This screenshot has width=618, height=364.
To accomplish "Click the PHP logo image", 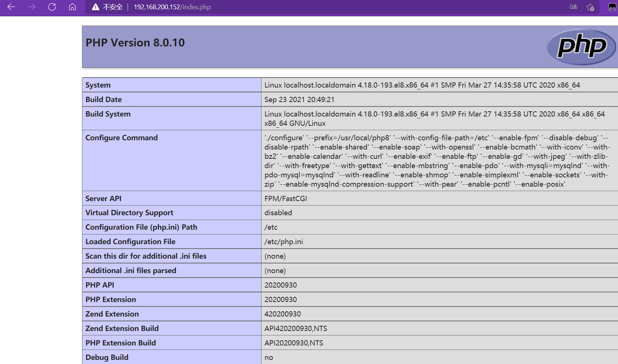I will 582,47.
